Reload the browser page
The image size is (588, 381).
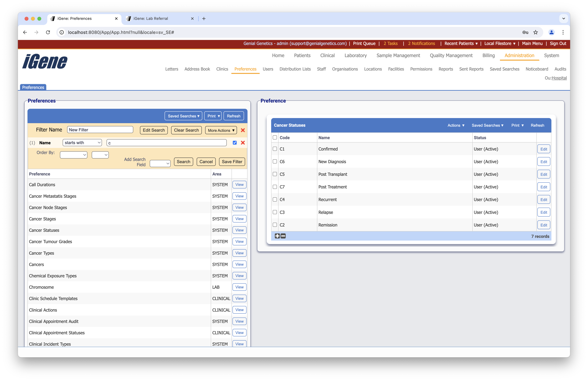[x=48, y=32]
